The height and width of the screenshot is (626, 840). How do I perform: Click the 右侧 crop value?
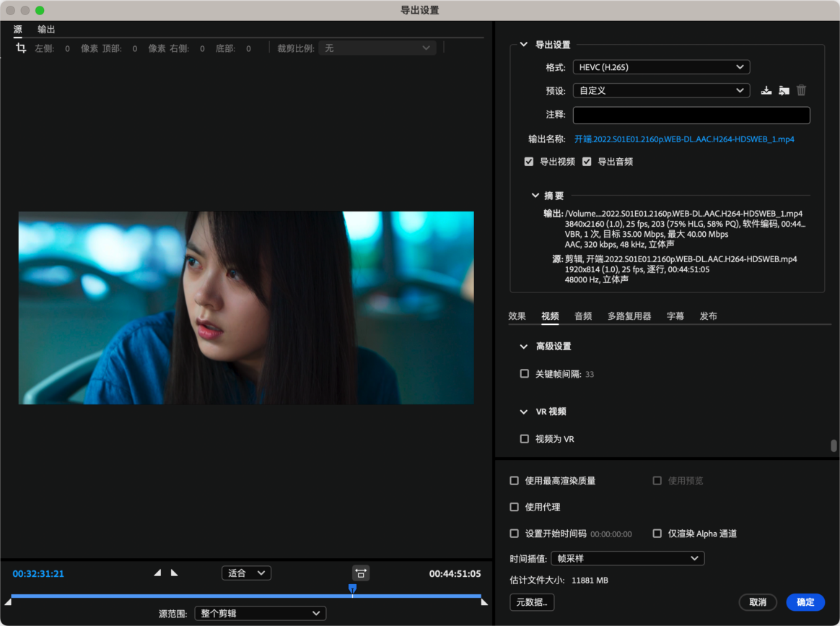tap(203, 48)
